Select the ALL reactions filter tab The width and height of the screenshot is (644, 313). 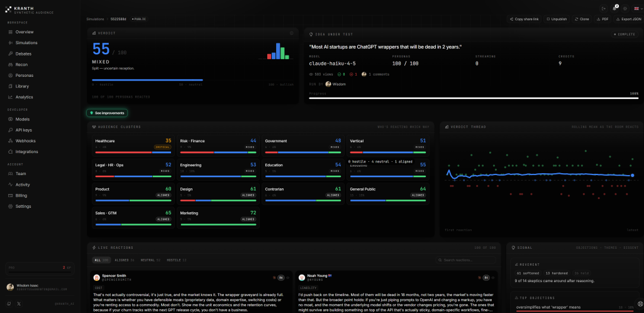pos(101,260)
